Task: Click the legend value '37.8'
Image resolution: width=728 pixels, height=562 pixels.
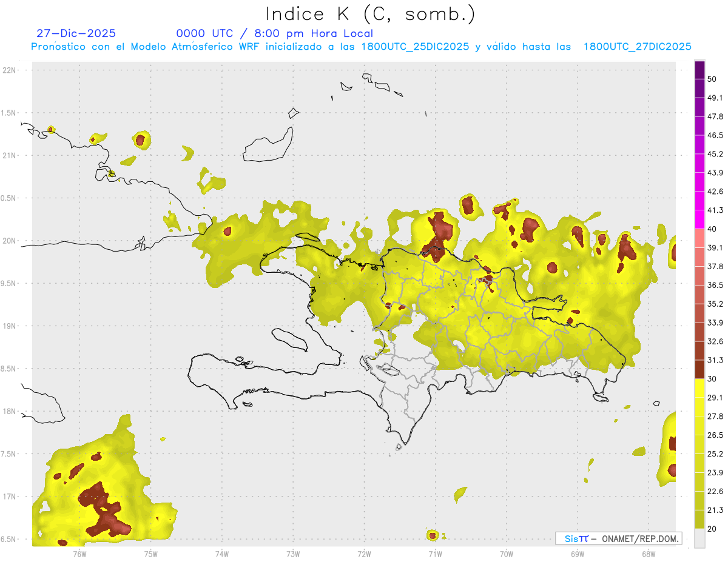Action: (715, 266)
